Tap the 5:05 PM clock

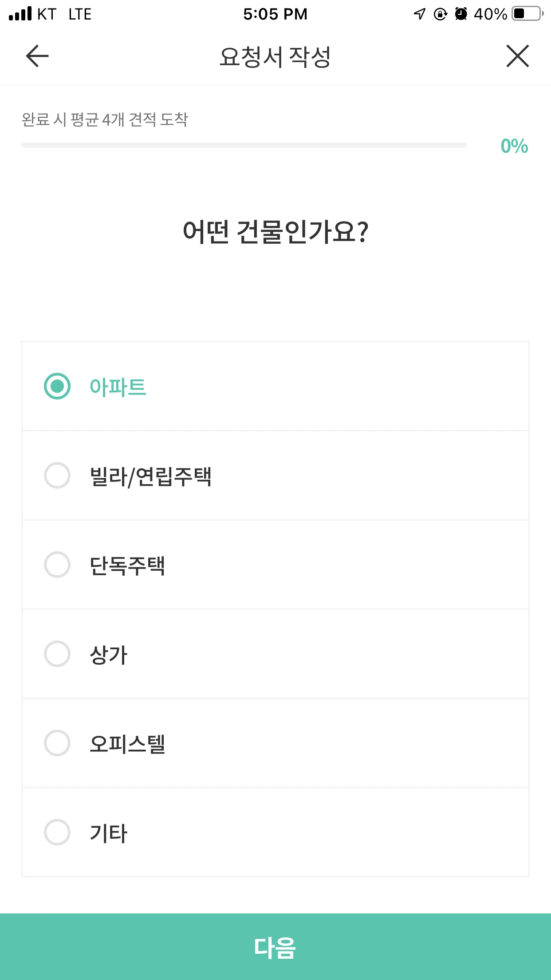(275, 14)
